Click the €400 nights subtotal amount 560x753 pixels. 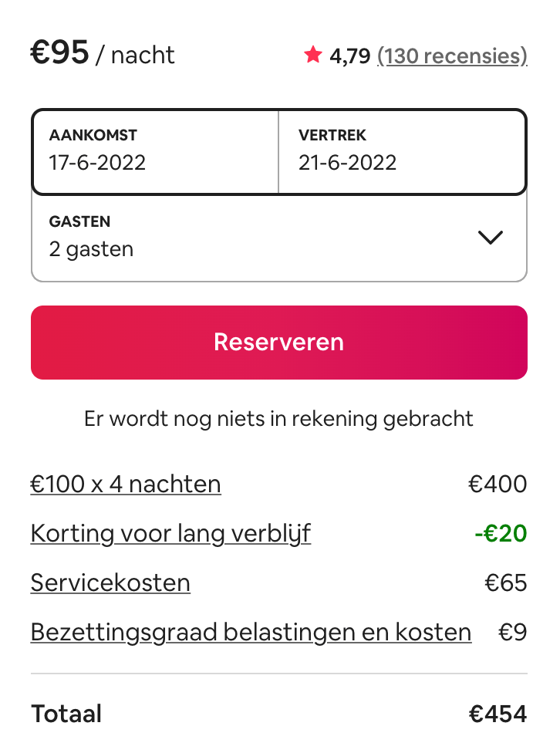coord(498,484)
